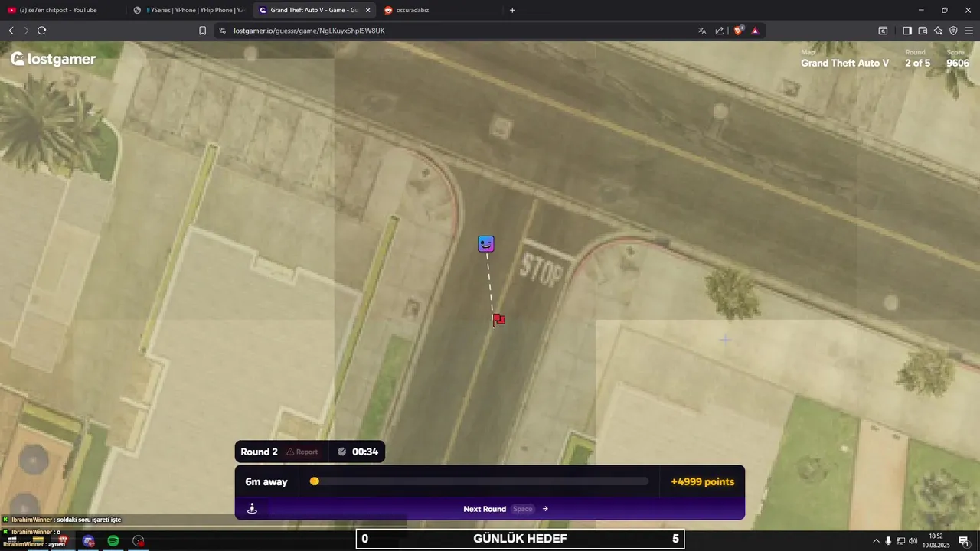
Task: Open the site information icon beside the URL
Action: [222, 31]
